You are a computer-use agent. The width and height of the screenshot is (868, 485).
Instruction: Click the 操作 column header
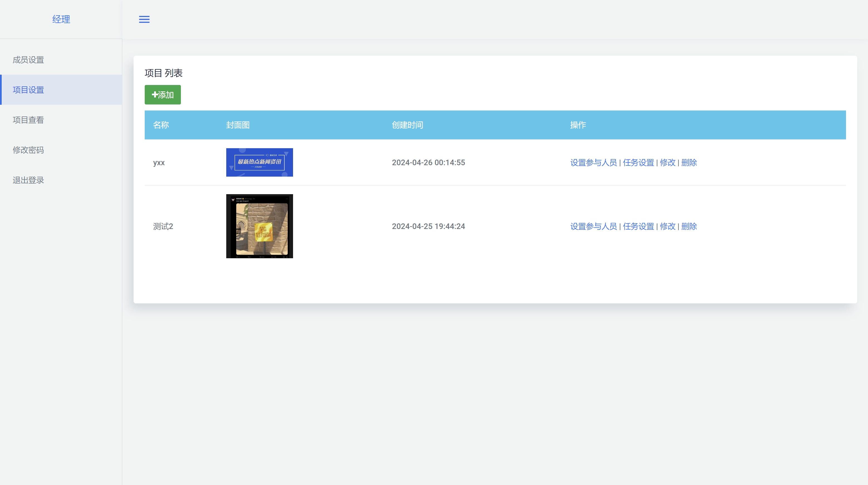pyautogui.click(x=578, y=125)
